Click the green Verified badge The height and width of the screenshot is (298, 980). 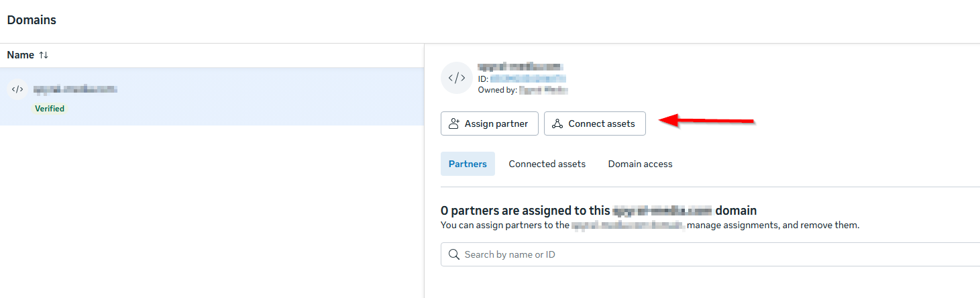[50, 108]
